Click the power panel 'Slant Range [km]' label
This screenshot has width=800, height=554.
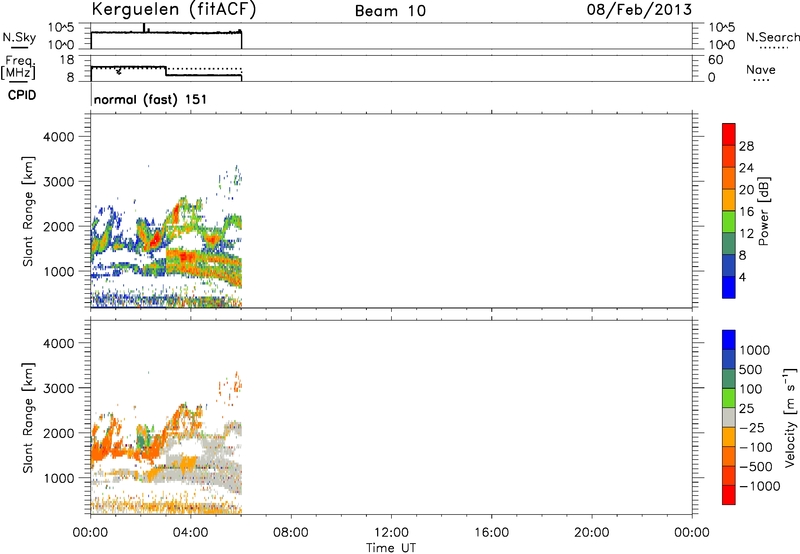point(28,211)
